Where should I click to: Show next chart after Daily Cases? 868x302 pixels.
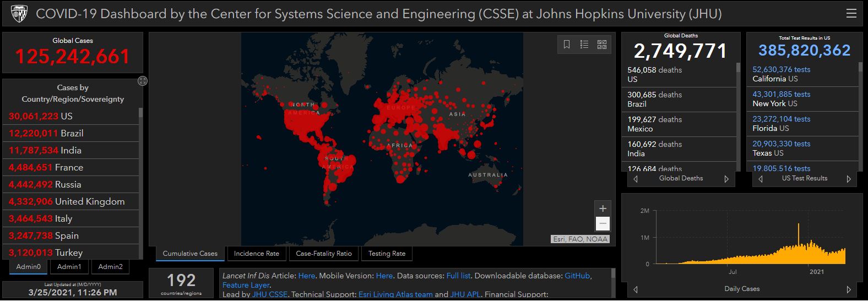click(x=848, y=289)
